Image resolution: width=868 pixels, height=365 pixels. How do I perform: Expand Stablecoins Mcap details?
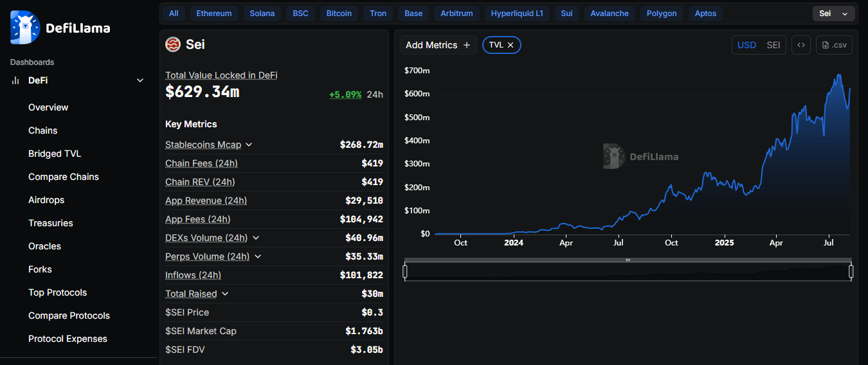tap(249, 145)
